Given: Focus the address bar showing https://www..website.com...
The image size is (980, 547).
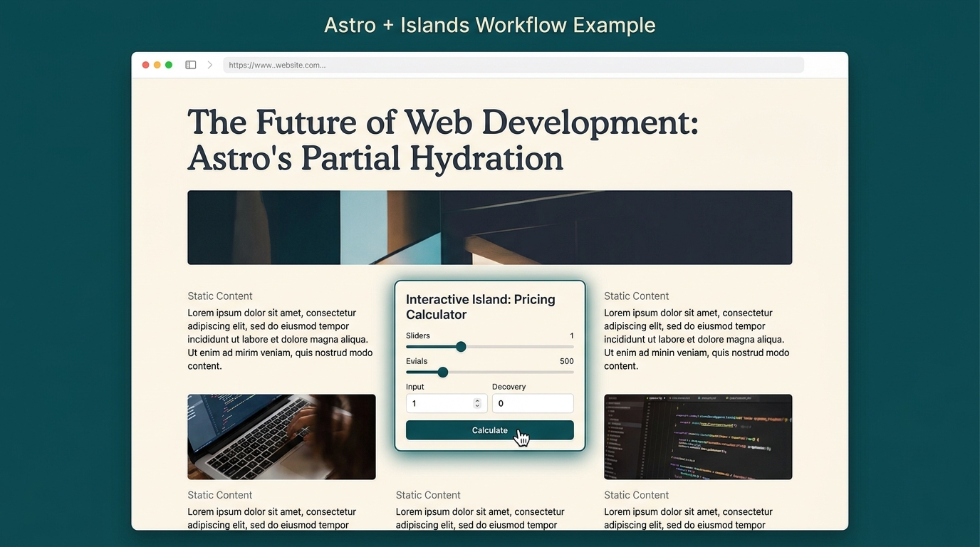Looking at the screenshot, I should coord(514,65).
